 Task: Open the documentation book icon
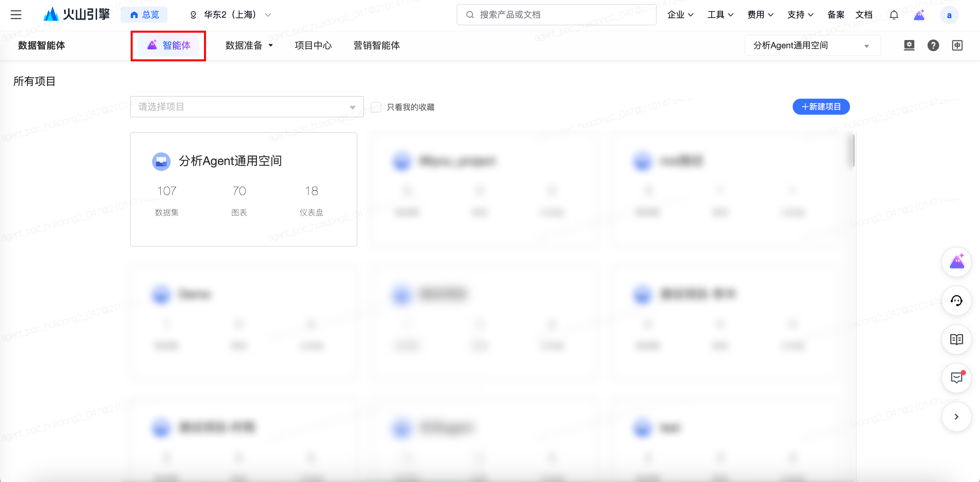956,339
